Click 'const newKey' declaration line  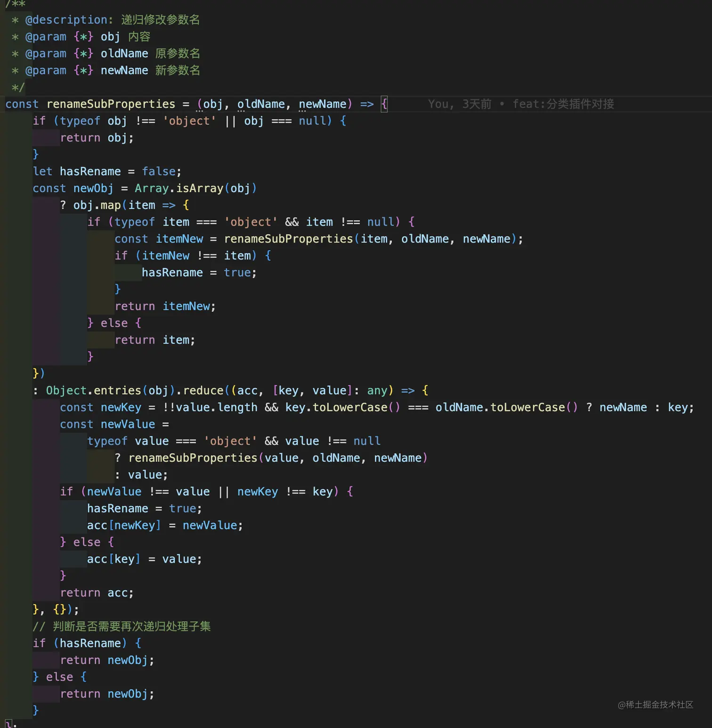(x=377, y=407)
